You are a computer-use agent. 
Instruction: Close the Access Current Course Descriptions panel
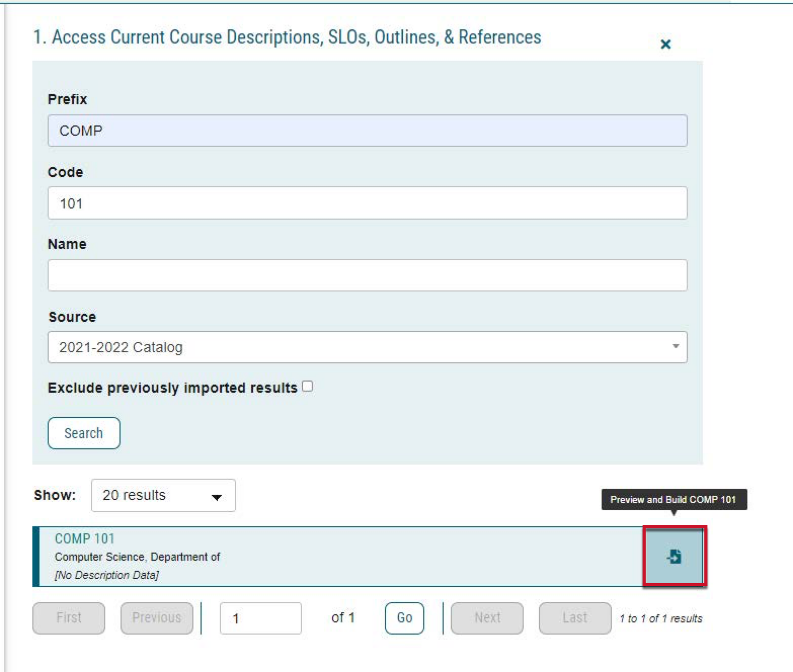pyautogui.click(x=666, y=44)
